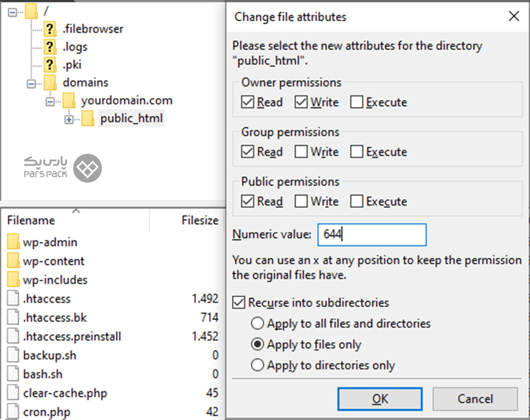The height and width of the screenshot is (420, 530).
Task: Select Apply to directories only option
Action: (x=257, y=366)
